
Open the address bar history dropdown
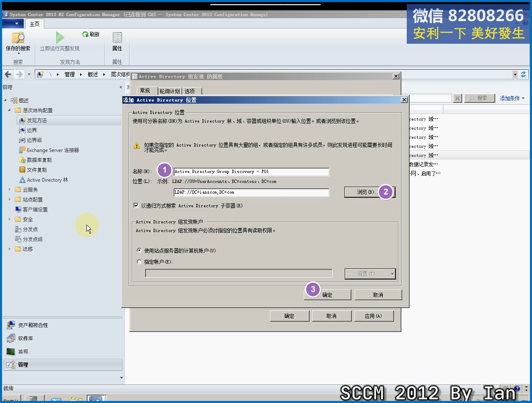click(515, 74)
